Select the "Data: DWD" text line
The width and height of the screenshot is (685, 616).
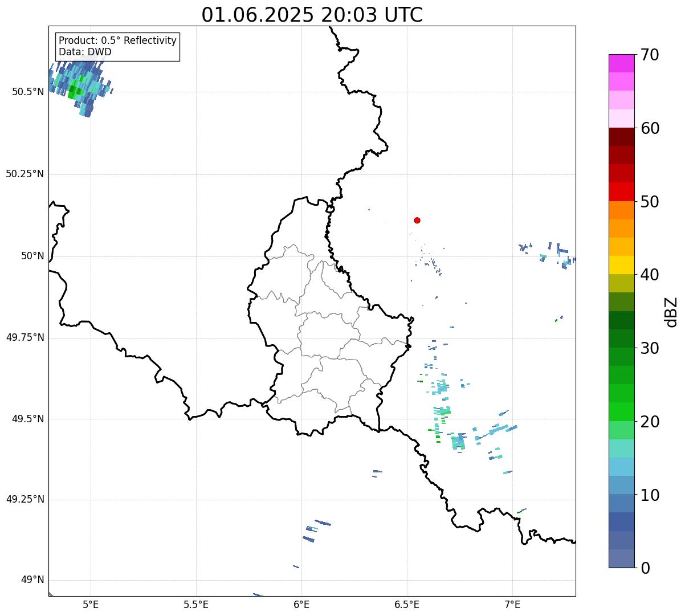pyautogui.click(x=85, y=52)
